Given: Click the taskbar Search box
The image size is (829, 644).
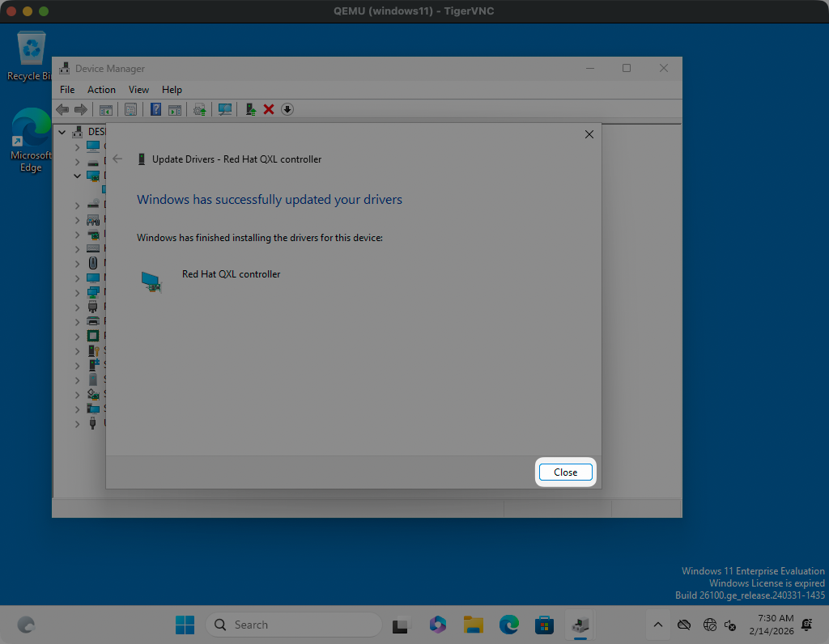Looking at the screenshot, I should pos(293,625).
